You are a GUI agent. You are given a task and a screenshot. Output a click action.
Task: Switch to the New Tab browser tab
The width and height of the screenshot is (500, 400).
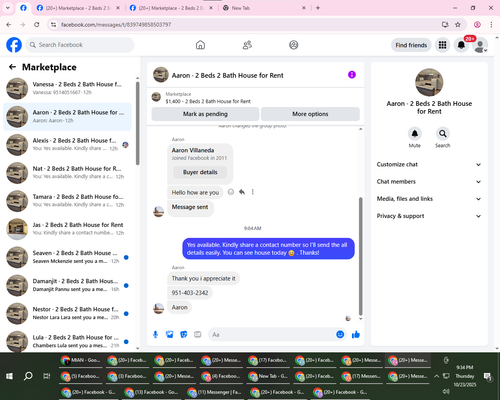264,8
